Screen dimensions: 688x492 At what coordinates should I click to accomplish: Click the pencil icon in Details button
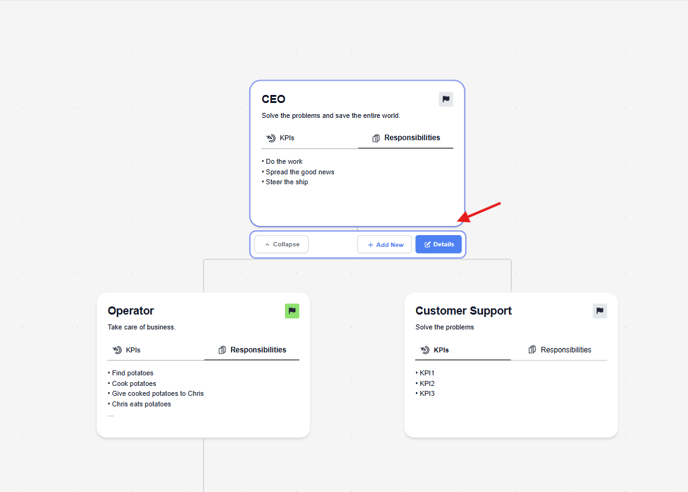[427, 244]
